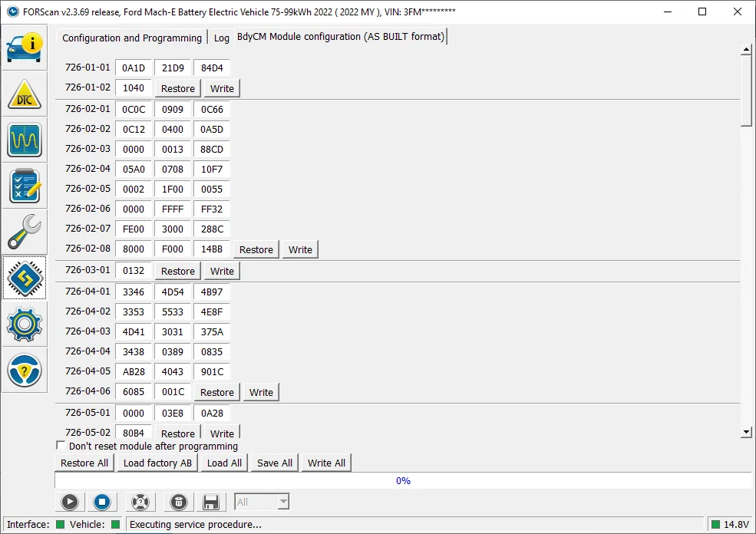The height and width of the screenshot is (534, 756).
Task: Click the Load All button
Action: pos(224,463)
